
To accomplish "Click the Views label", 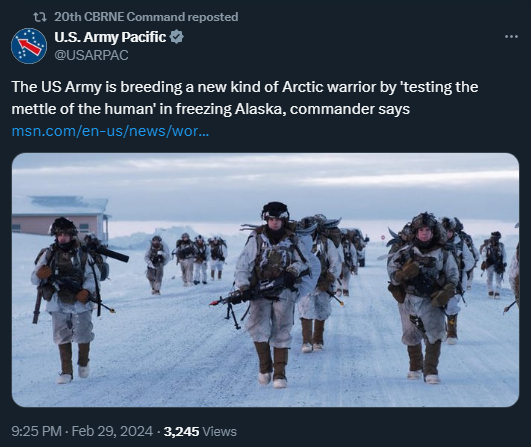I will (x=219, y=431).
